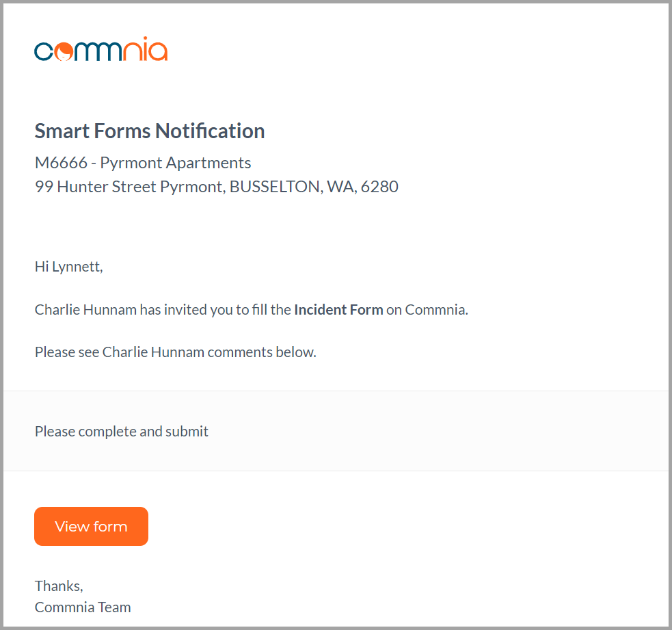
Task: Open the form with View form button
Action: (92, 526)
